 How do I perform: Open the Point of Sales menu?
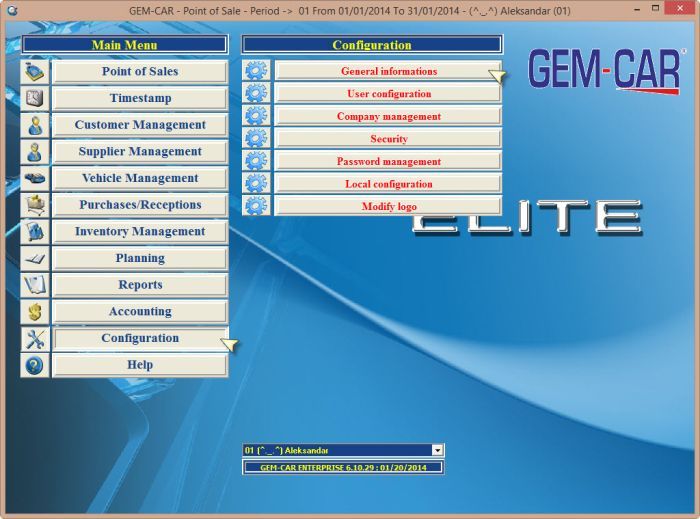[140, 71]
